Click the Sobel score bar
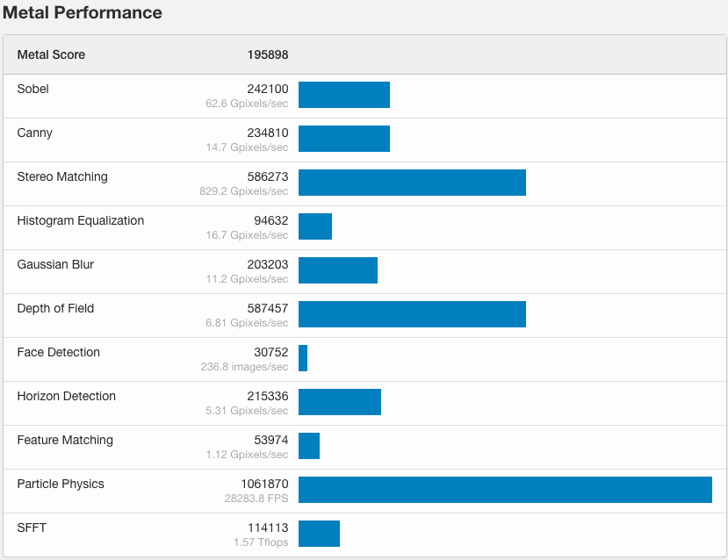This screenshot has width=728, height=560. point(344,95)
